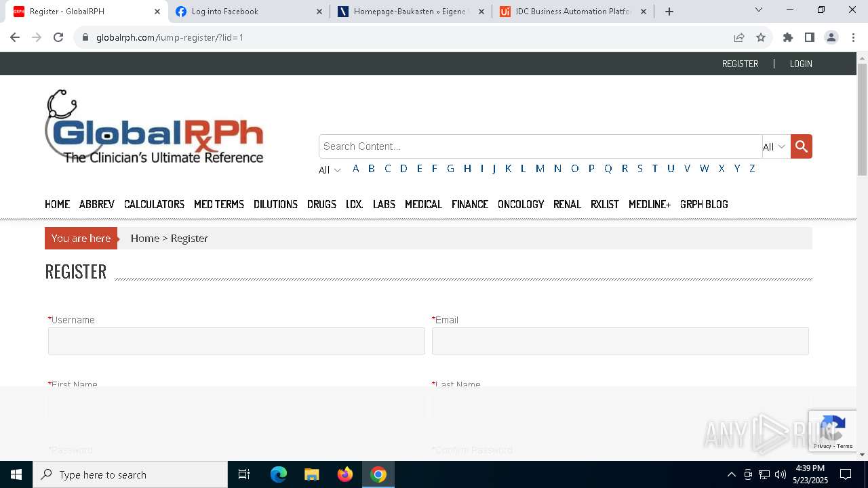Open the DILUTIONS menu item
The height and width of the screenshot is (488, 868).
tap(275, 204)
